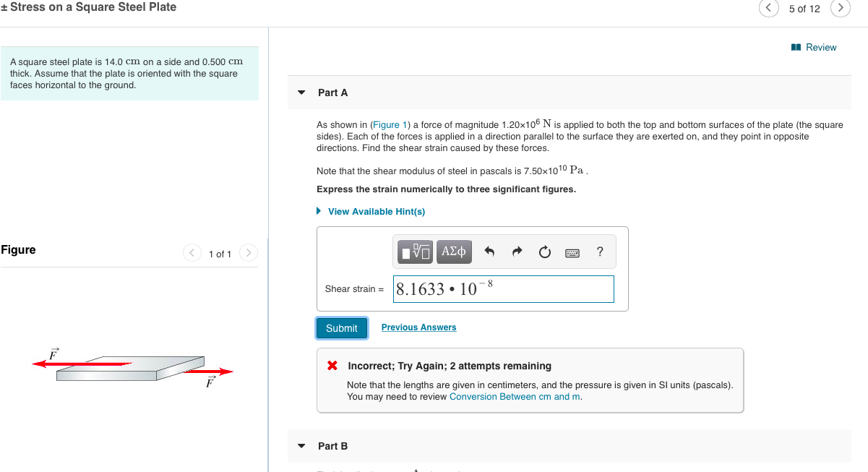Show previous figure arrow
868x472 pixels.
[x=192, y=253]
